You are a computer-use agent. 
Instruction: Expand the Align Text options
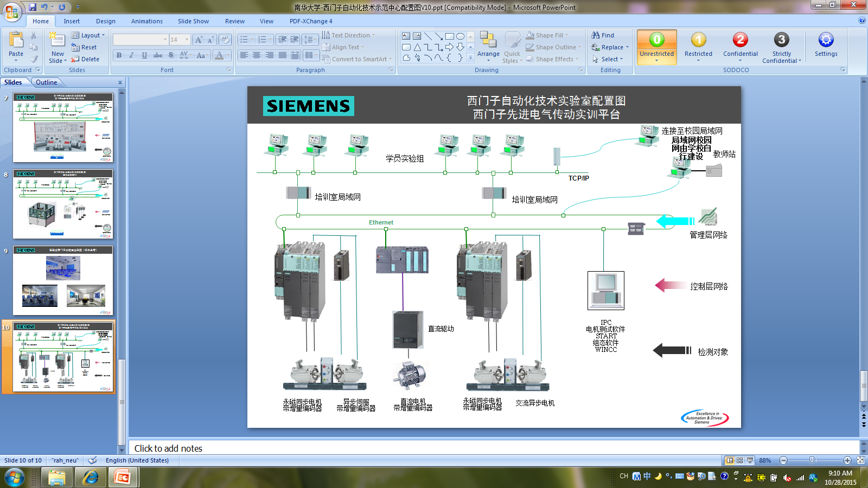343,47
